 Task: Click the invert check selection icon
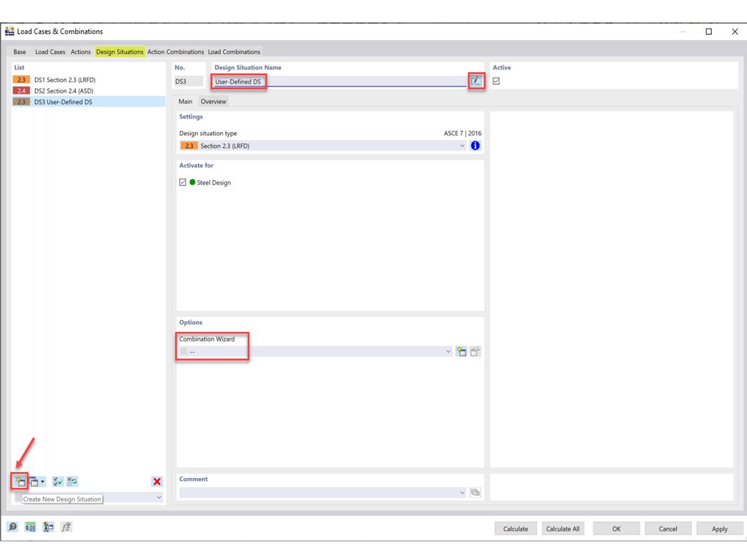72,481
